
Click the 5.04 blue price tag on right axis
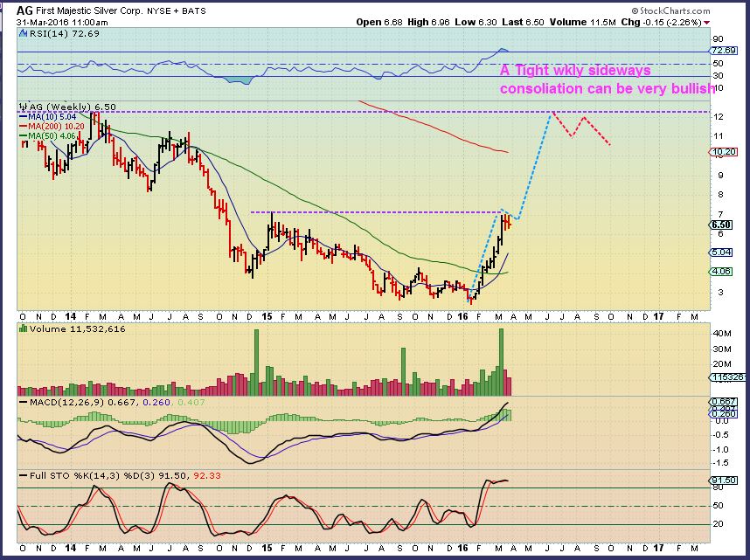(x=721, y=252)
